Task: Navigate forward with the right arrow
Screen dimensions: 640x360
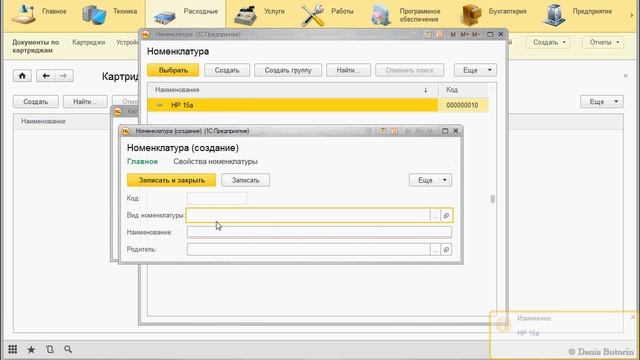Action: point(63,76)
